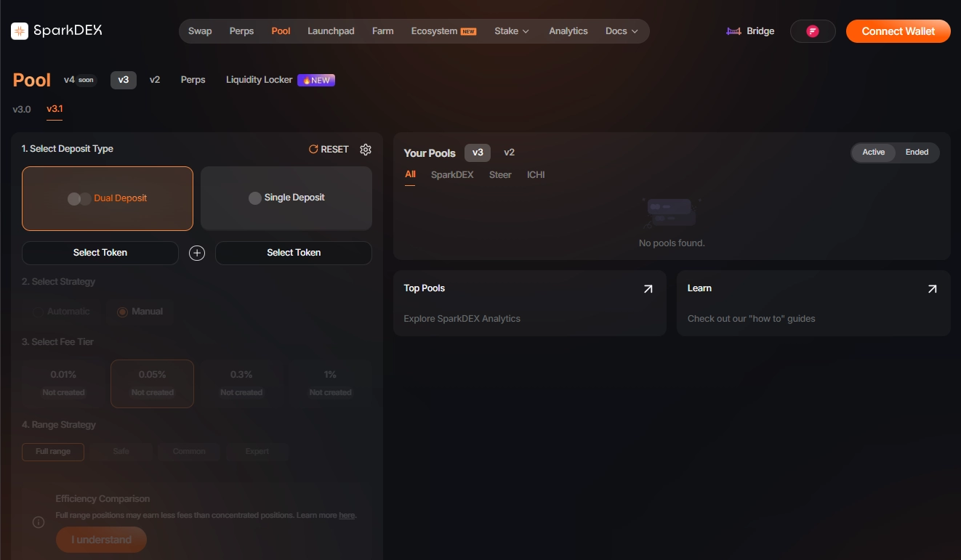Open the how to guides card
Viewport: 961px width, 560px height.
813,304
